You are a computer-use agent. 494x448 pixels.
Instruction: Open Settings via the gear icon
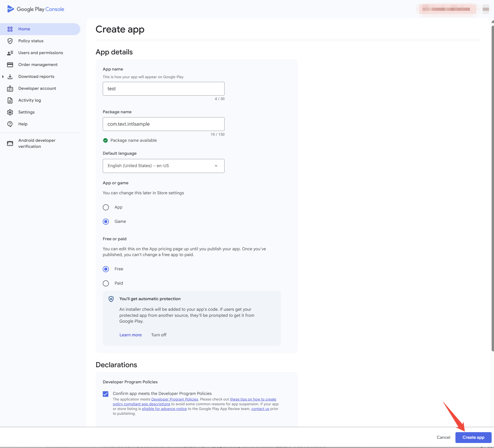[x=10, y=112]
